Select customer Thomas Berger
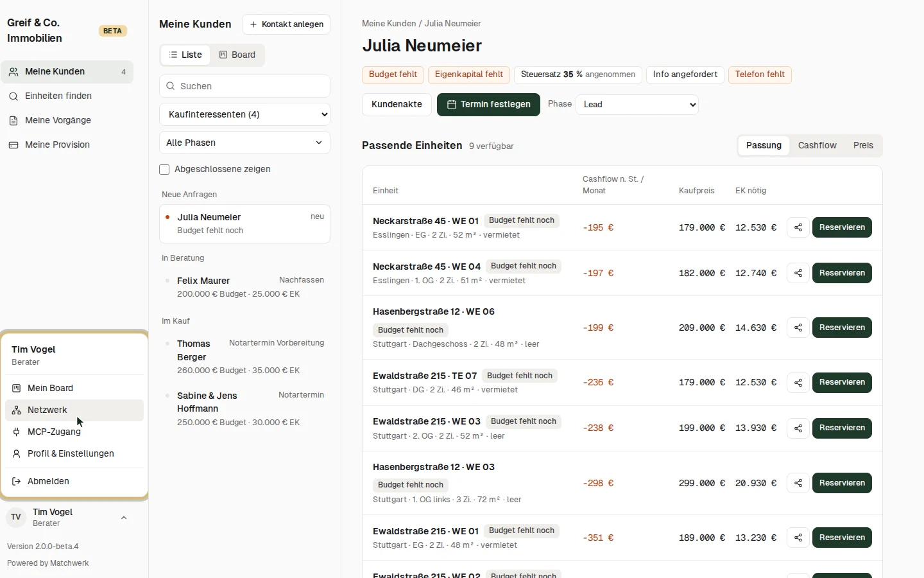The image size is (924, 578). click(244, 357)
